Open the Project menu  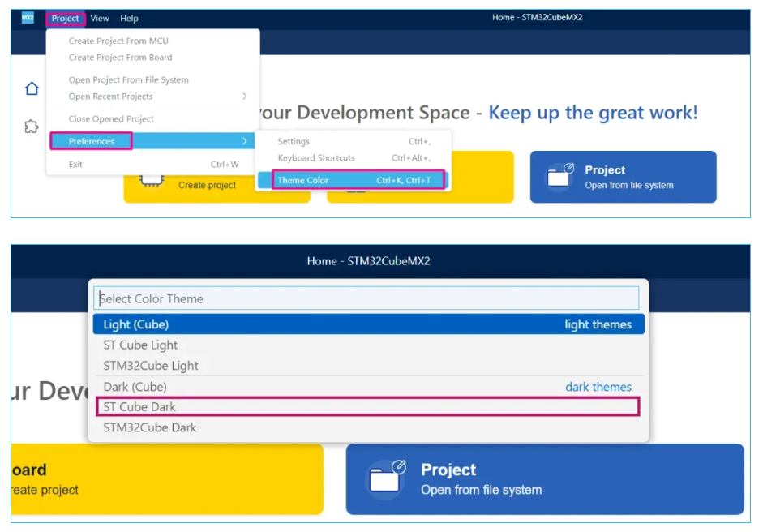65,19
